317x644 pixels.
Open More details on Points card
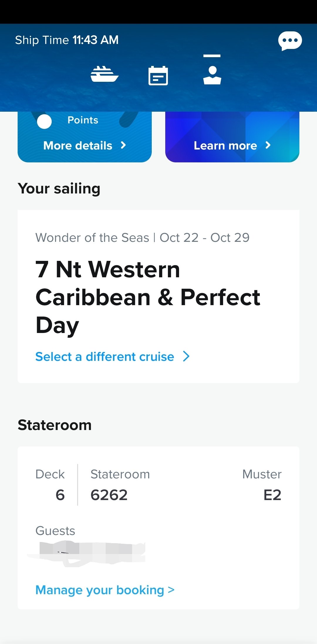click(78, 146)
